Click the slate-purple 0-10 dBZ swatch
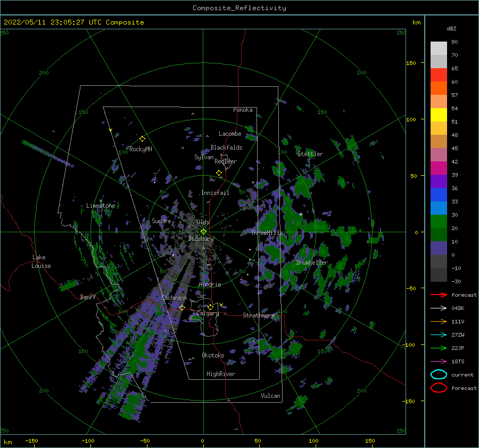The width and height of the screenshot is (479, 448). 439,248
